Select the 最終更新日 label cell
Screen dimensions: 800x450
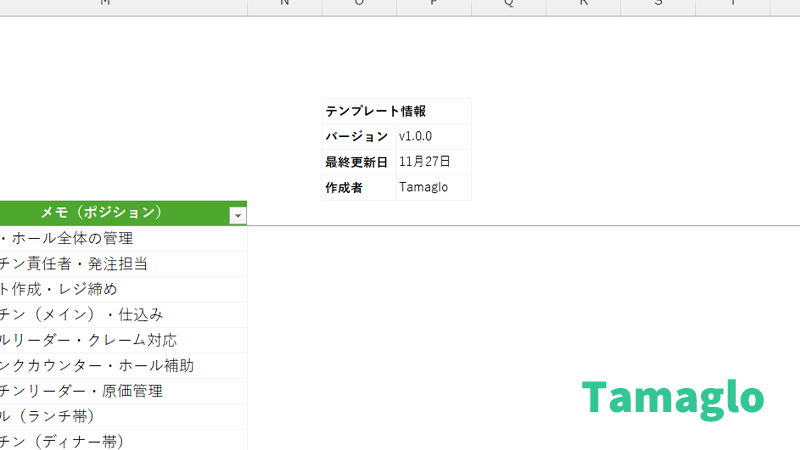[x=358, y=162]
